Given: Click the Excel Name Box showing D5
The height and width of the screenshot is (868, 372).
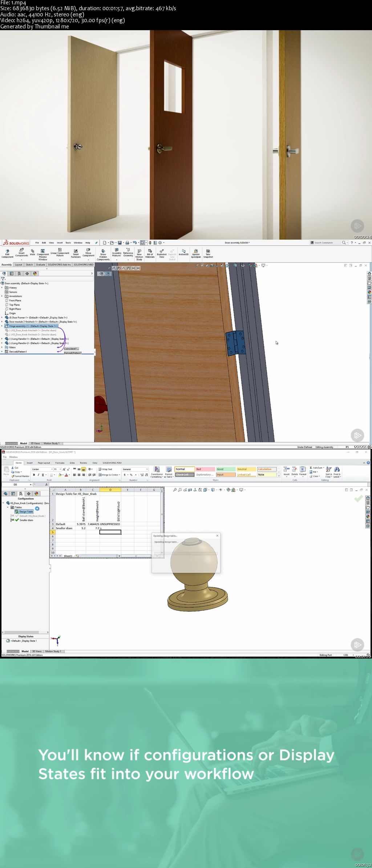Looking at the screenshot, I should pyautogui.click(x=16, y=484).
